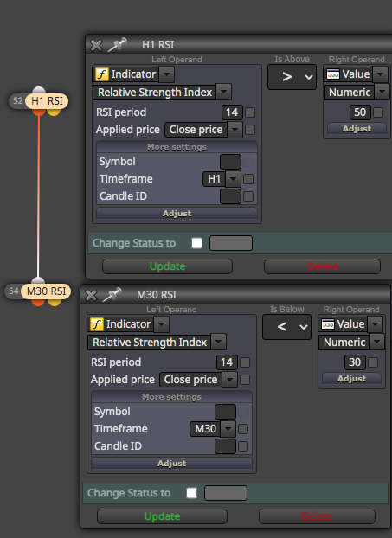The width and height of the screenshot is (392, 538).
Task: Click the orange output connector of H1 RSI node
Action: pos(39,112)
